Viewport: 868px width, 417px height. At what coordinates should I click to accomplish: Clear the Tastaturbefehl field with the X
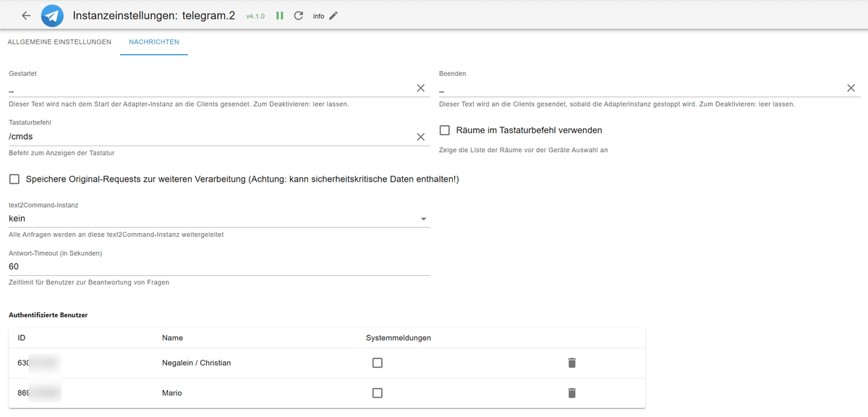point(421,137)
